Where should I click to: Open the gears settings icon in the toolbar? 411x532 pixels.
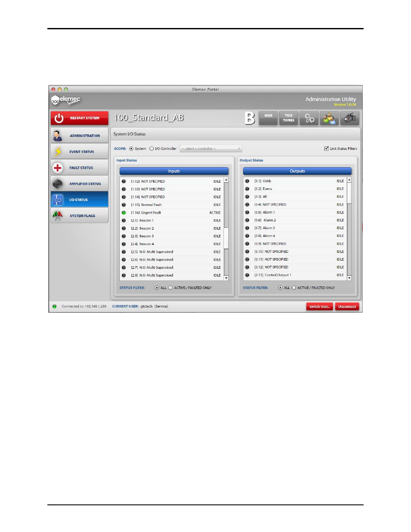click(x=309, y=118)
